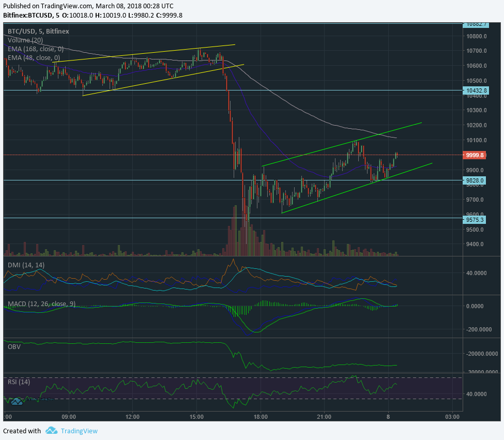The width and height of the screenshot is (504, 440).
Task: Click the L:9980.2 low value in the header
Action: 141,15
